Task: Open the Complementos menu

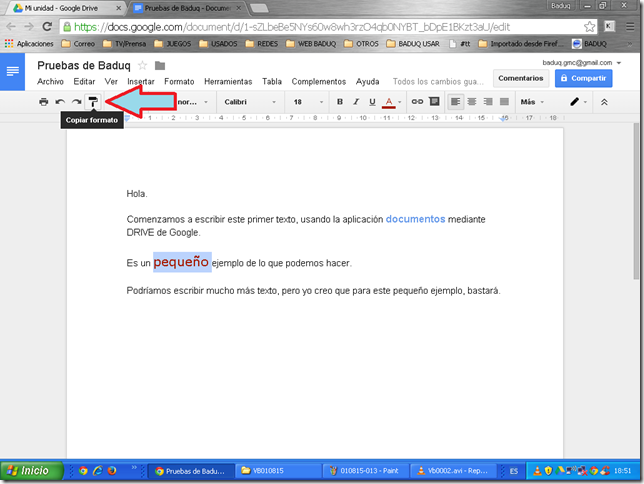Action: pyautogui.click(x=319, y=81)
